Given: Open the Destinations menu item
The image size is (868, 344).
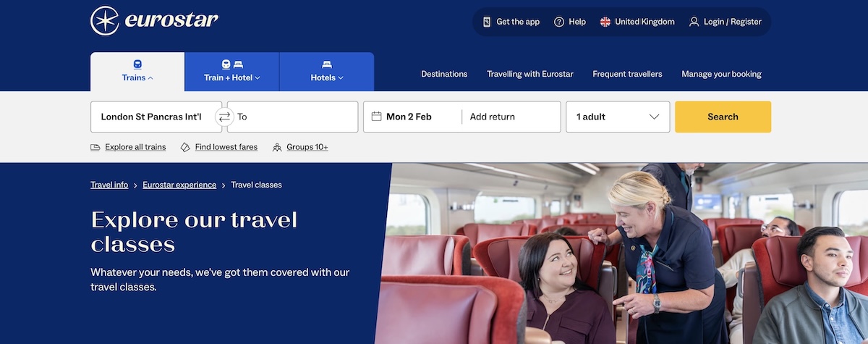Looking at the screenshot, I should [444, 74].
